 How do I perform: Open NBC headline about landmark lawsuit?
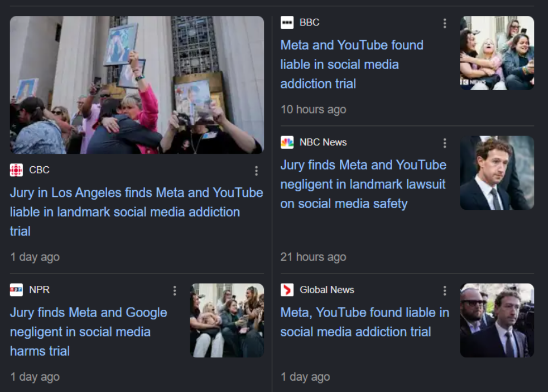coord(363,184)
